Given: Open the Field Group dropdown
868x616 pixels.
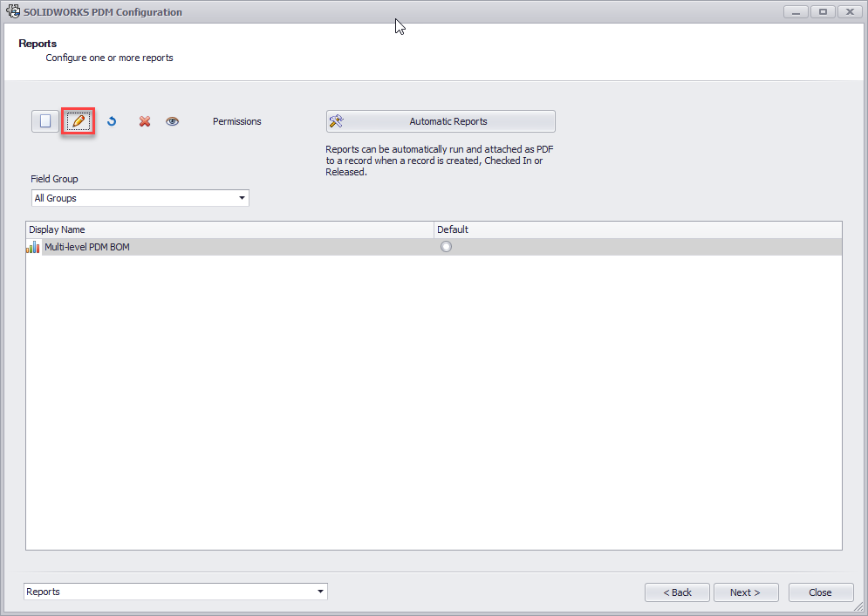Looking at the screenshot, I should tap(140, 197).
